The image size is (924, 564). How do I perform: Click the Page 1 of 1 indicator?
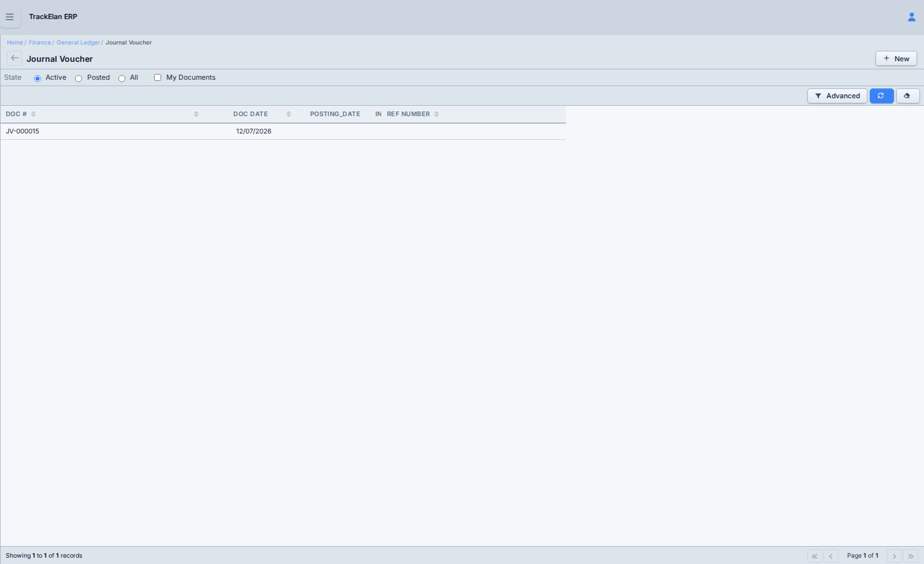pyautogui.click(x=863, y=556)
